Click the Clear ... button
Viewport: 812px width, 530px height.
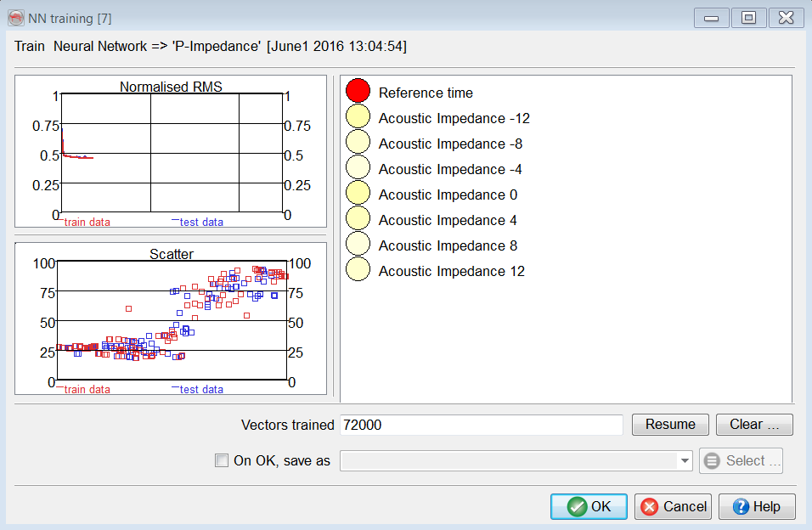pos(754,425)
